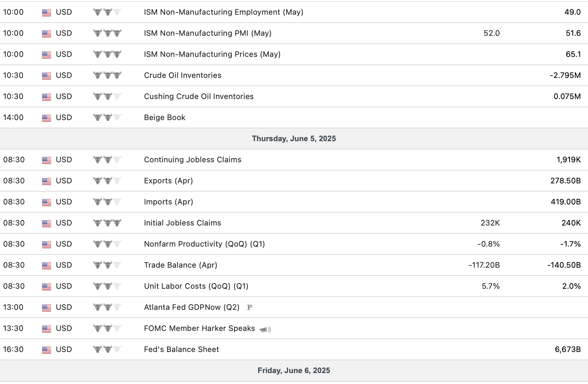Click the US flag in Fed's Balance Sheet row
This screenshot has height=384, width=588.
[x=46, y=350]
